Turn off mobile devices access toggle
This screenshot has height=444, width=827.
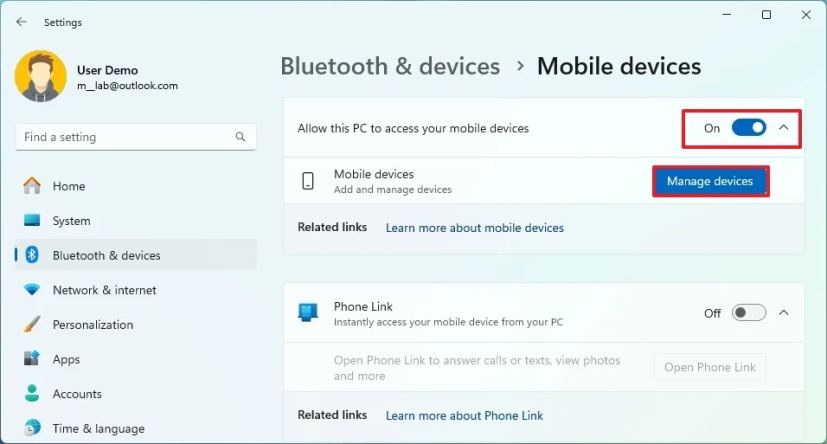pyautogui.click(x=748, y=128)
